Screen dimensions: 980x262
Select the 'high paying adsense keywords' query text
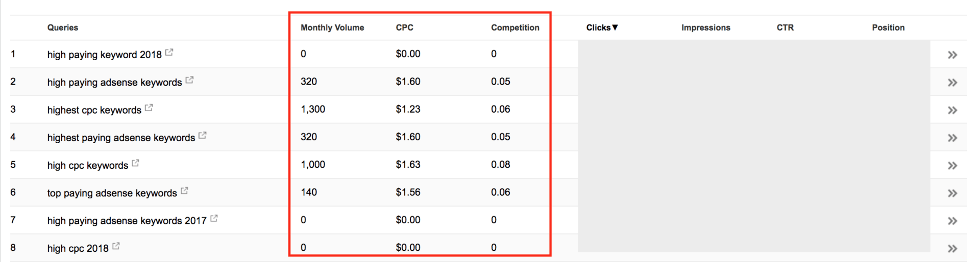tap(114, 83)
